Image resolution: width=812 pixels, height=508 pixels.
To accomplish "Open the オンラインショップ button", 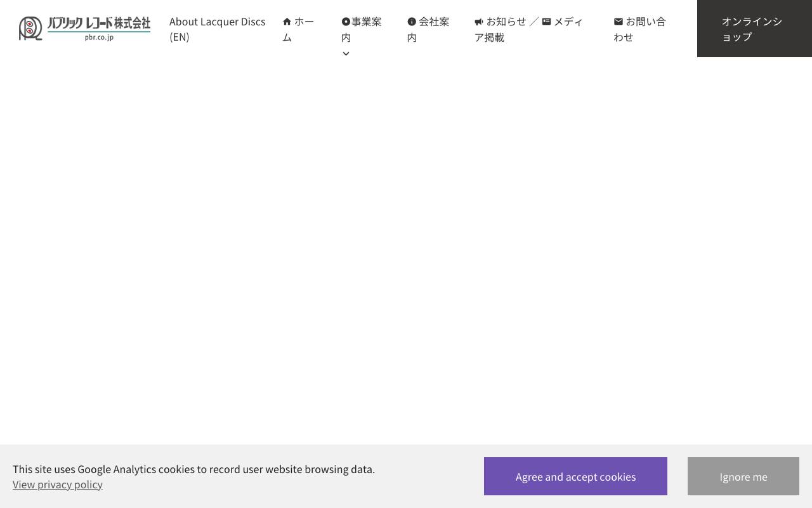I will (754, 29).
